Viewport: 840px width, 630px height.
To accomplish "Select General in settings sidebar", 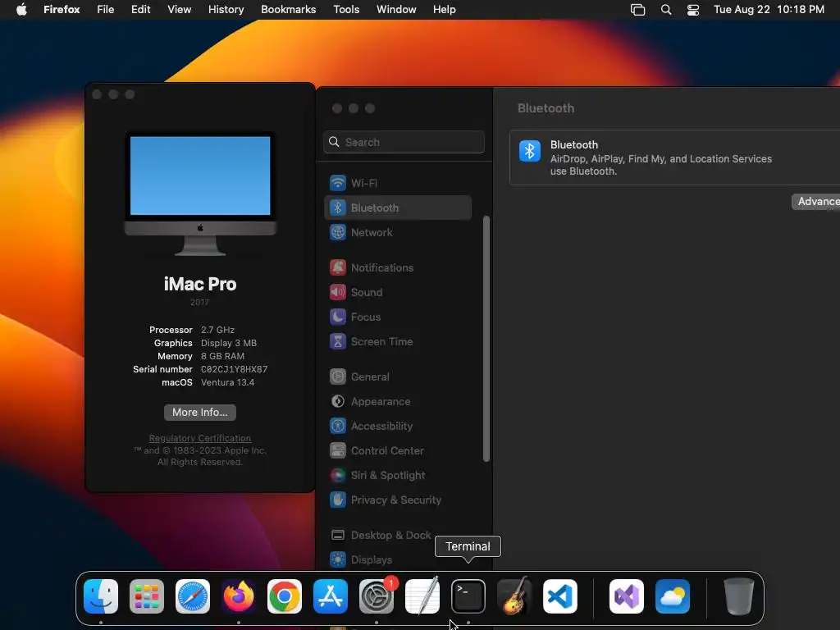I will point(398,377).
